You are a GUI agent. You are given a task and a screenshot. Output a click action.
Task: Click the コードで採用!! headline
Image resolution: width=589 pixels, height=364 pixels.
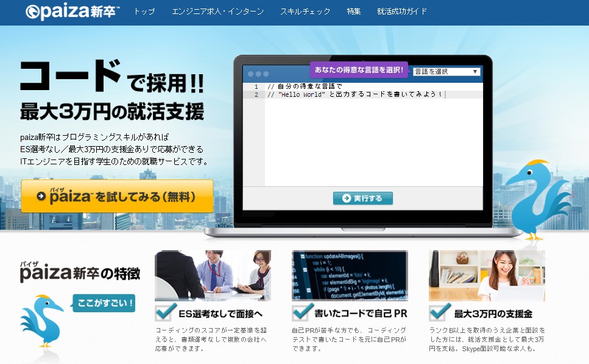tap(111, 77)
